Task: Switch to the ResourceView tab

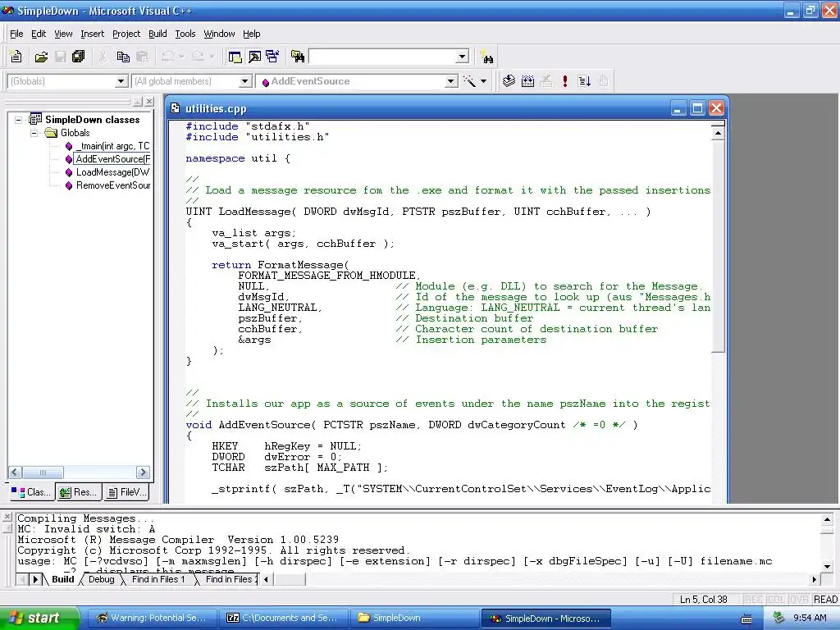Action: pyautogui.click(x=78, y=492)
